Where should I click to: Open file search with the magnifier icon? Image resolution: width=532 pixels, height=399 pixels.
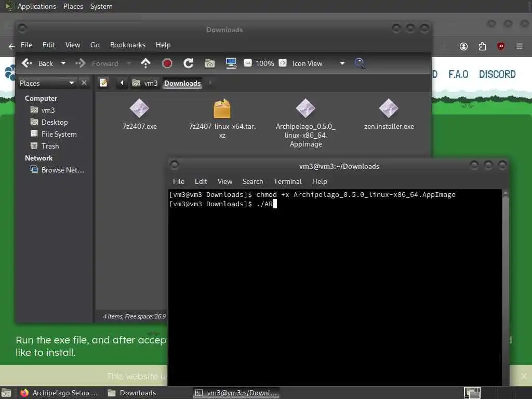click(360, 63)
